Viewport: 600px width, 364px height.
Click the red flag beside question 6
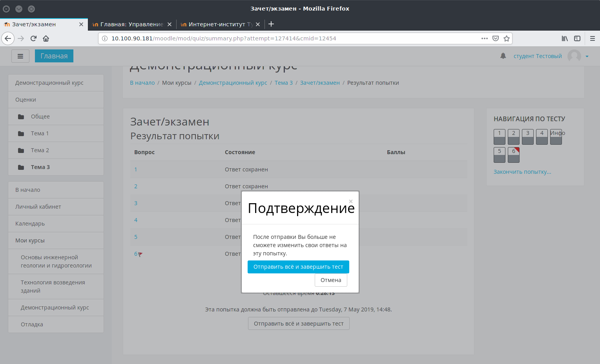click(x=140, y=254)
